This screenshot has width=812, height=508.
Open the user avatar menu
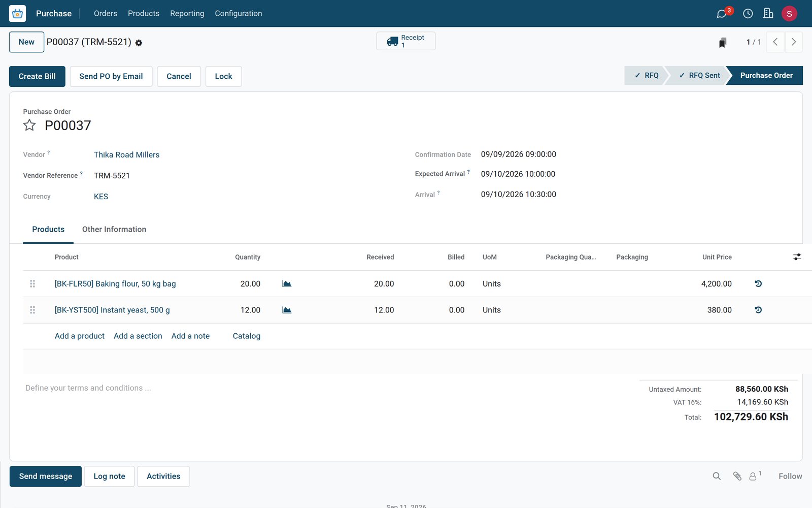click(x=789, y=14)
